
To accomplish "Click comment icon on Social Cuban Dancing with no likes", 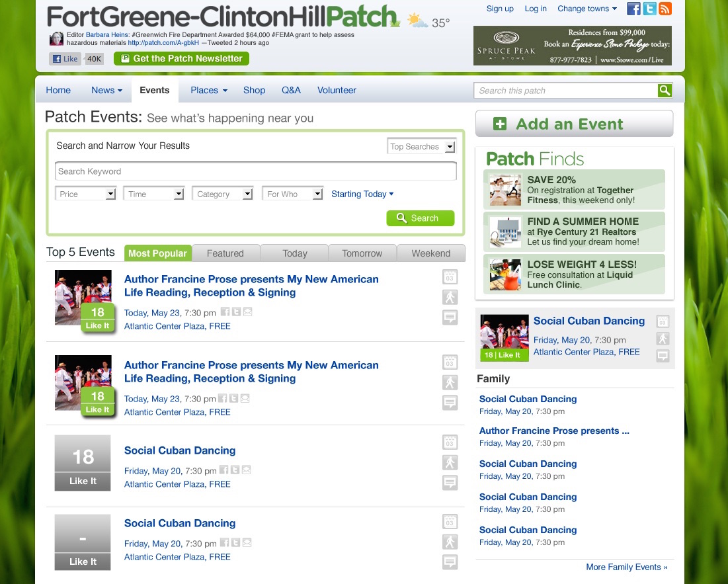I will tap(450, 562).
